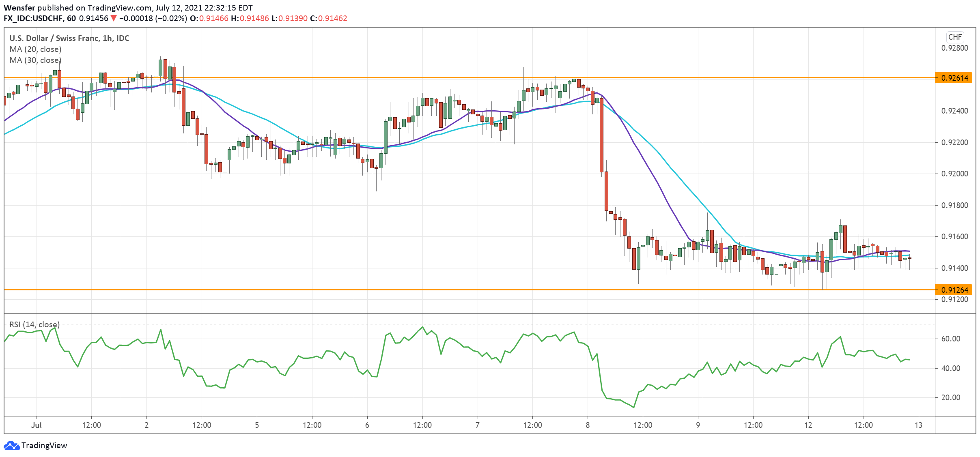The height and width of the screenshot is (457, 980).
Task: Click the CHF currency badge
Action: 955,37
